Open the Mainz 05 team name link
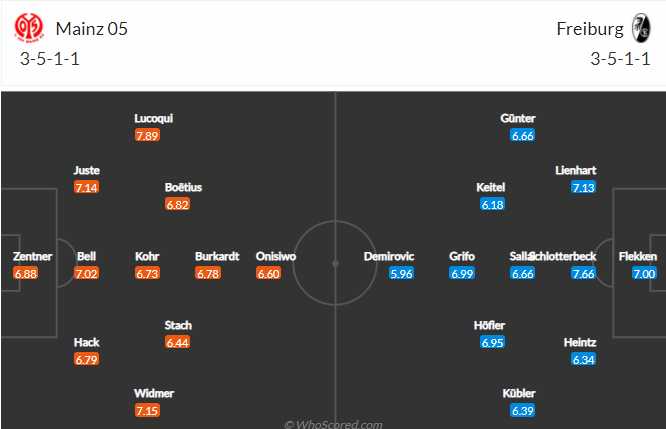 pyautogui.click(x=91, y=29)
